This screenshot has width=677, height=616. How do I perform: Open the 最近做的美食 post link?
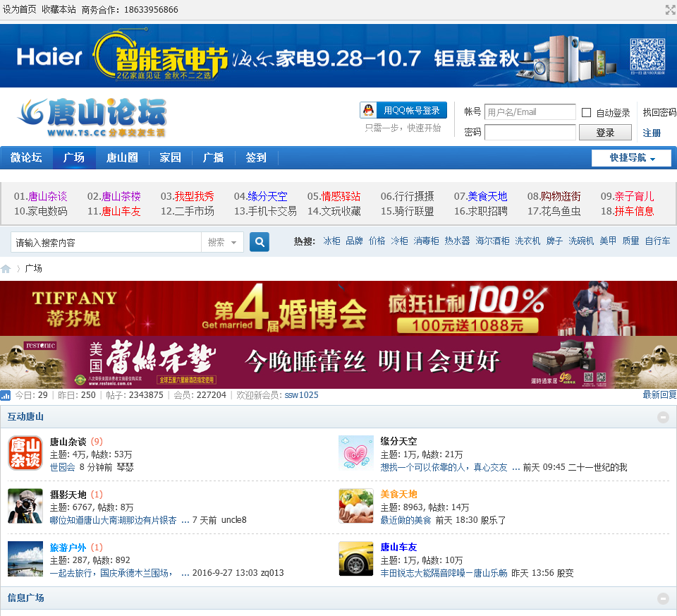coord(406,521)
